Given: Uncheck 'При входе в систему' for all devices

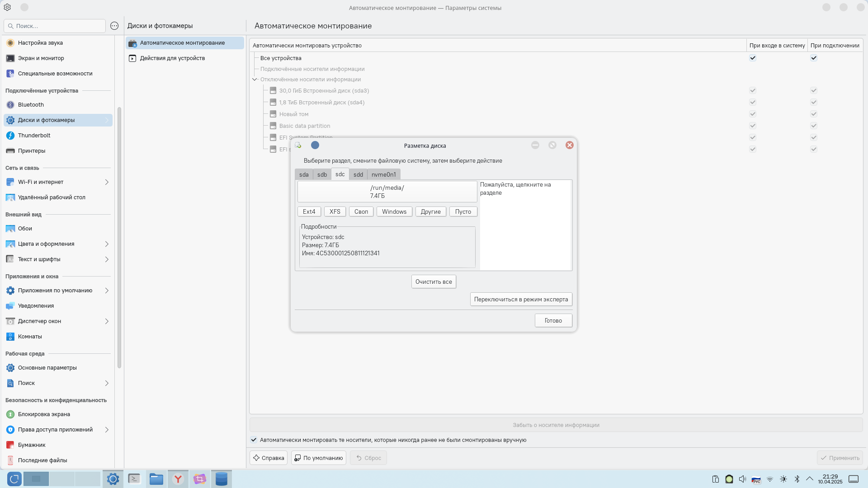Looking at the screenshot, I should 753,58.
